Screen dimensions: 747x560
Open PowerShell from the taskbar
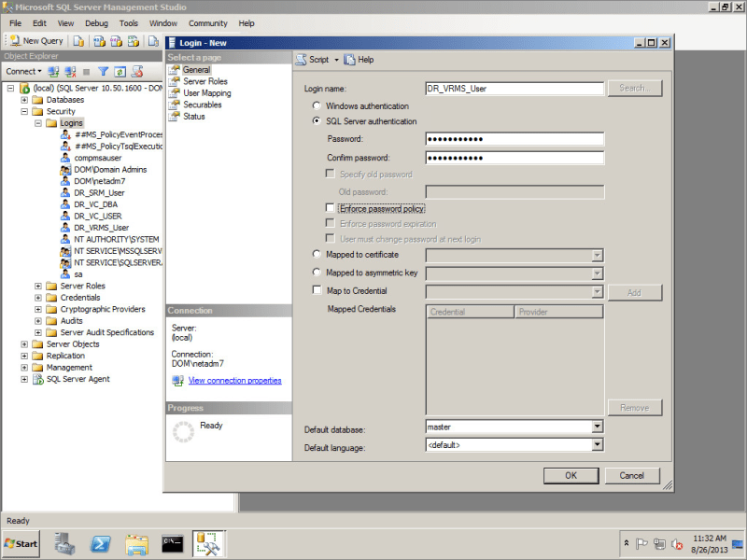tap(102, 542)
